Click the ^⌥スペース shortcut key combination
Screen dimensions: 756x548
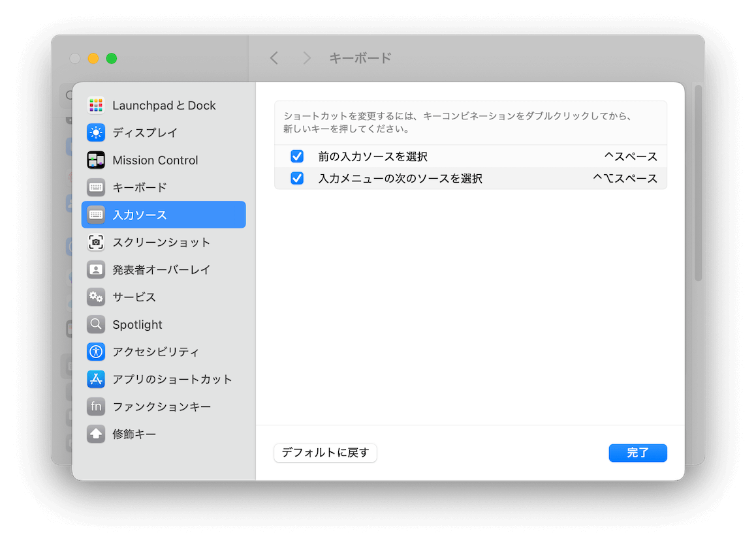[x=625, y=178]
